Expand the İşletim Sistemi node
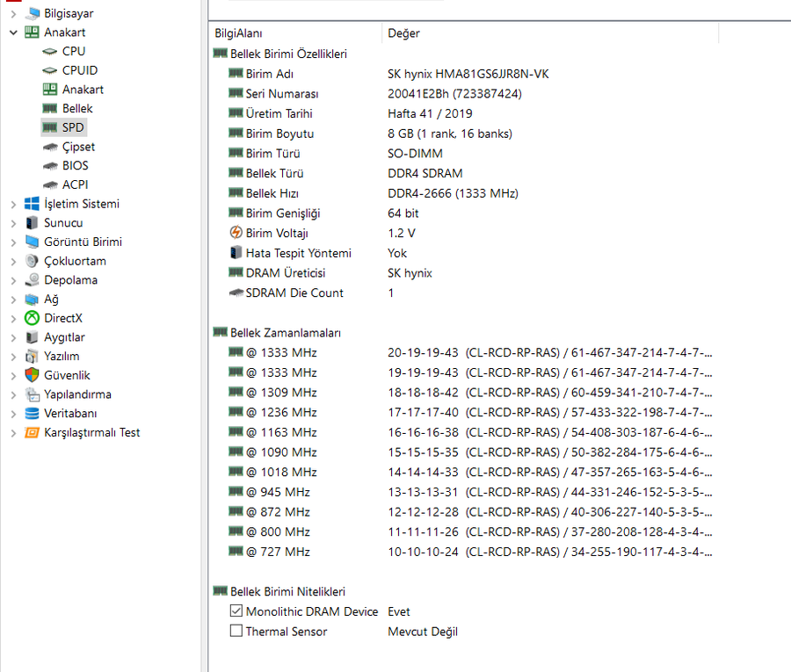The image size is (791, 672). click(13, 204)
